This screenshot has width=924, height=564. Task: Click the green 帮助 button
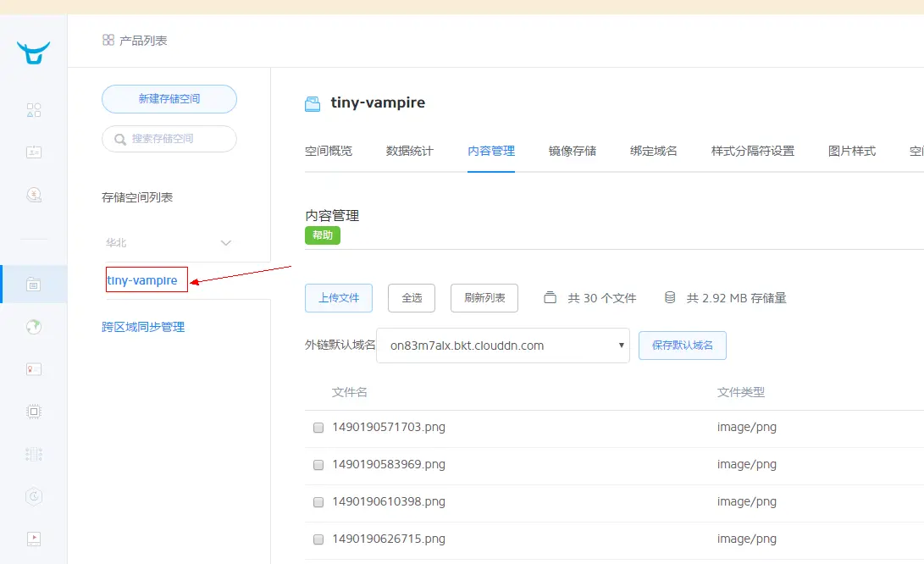click(x=323, y=235)
